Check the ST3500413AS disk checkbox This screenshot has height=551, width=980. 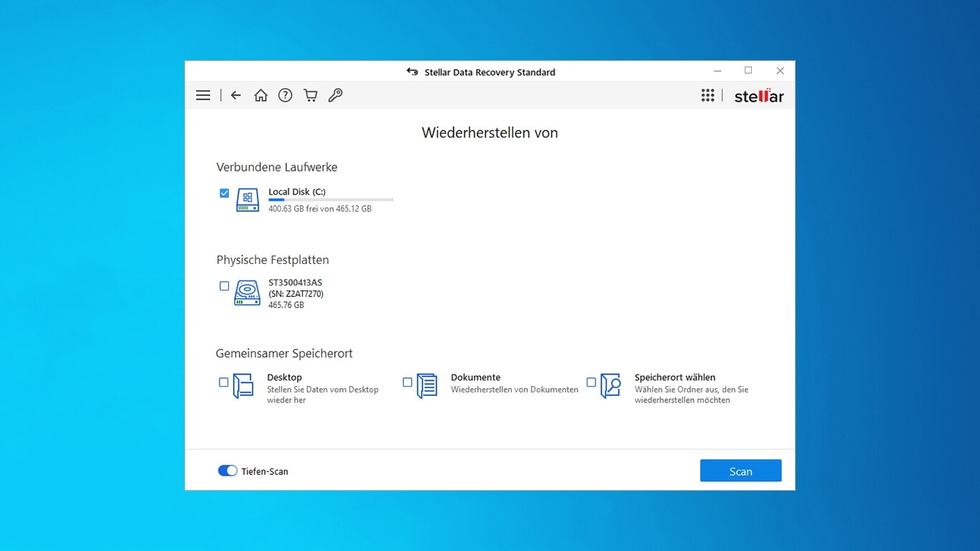pos(225,286)
